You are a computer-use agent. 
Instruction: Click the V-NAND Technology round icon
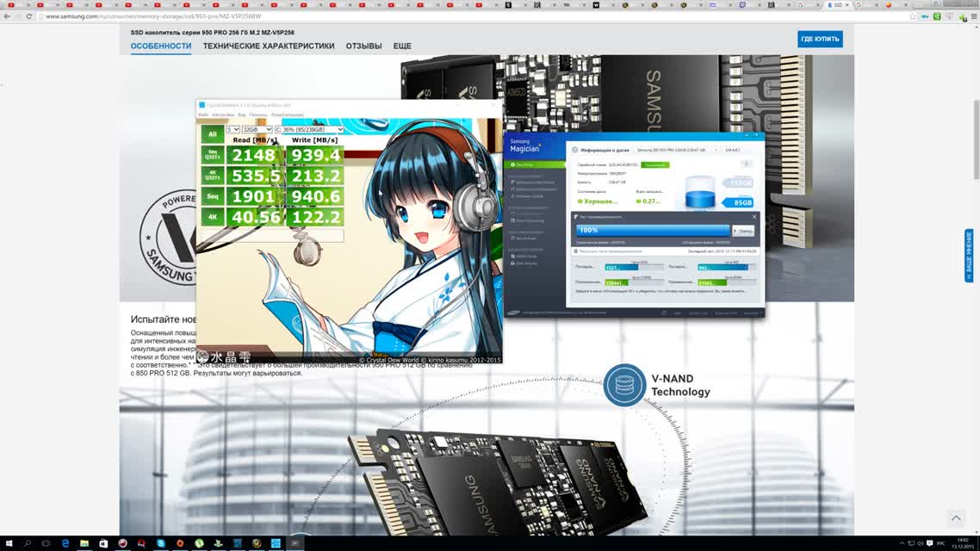tap(623, 385)
